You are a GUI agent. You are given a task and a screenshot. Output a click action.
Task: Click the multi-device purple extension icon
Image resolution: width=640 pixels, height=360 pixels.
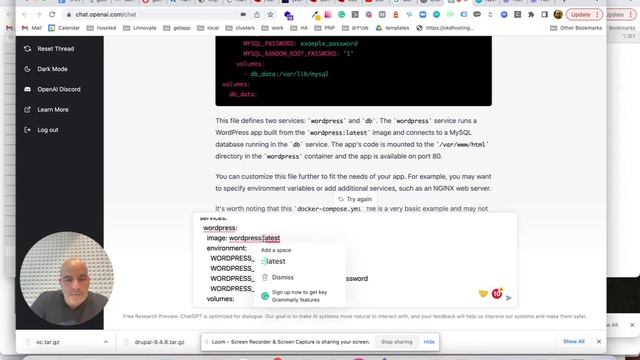tap(289, 16)
